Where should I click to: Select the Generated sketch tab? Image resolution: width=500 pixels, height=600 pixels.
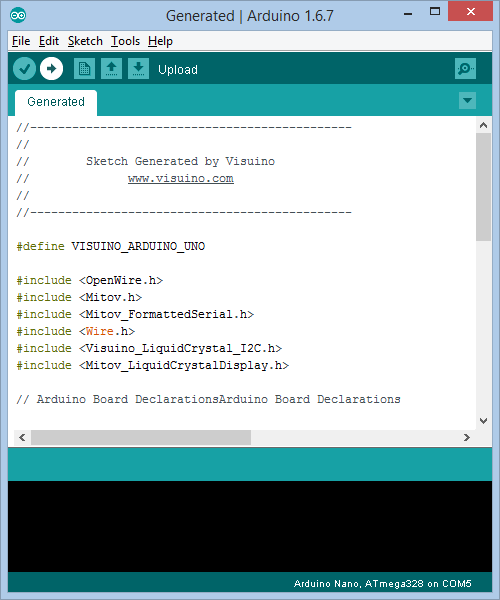(56, 102)
